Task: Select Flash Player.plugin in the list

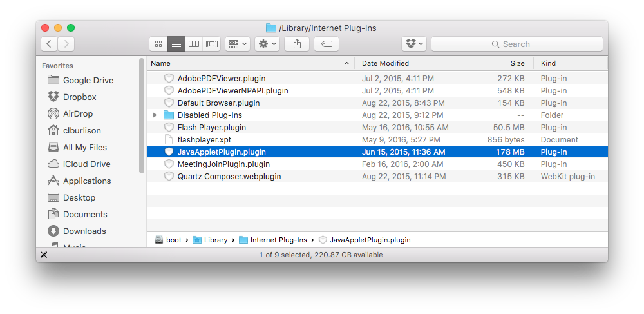Action: tap(377, 128)
